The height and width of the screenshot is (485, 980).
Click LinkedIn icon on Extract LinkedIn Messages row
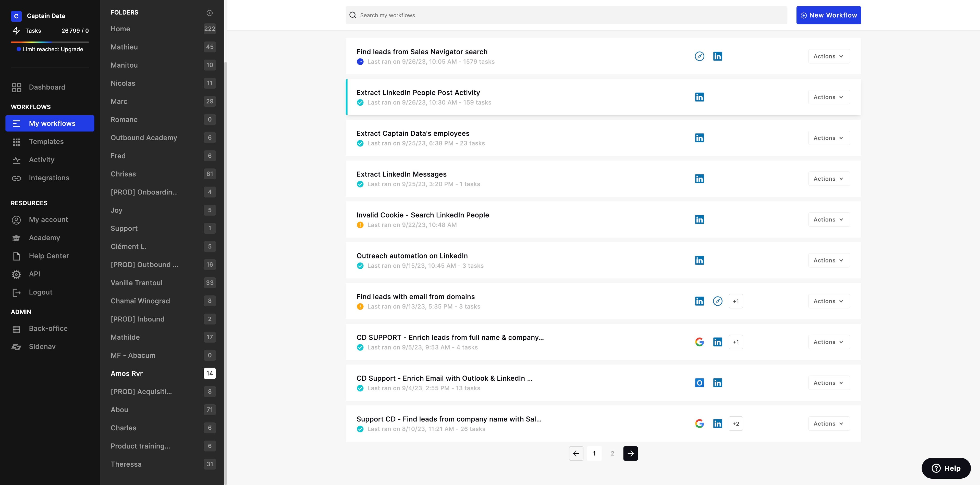pyautogui.click(x=699, y=179)
